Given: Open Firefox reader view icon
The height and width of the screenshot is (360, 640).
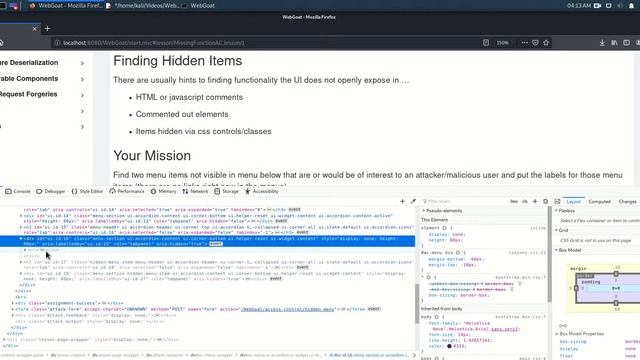Looking at the screenshot, I should tap(486, 43).
